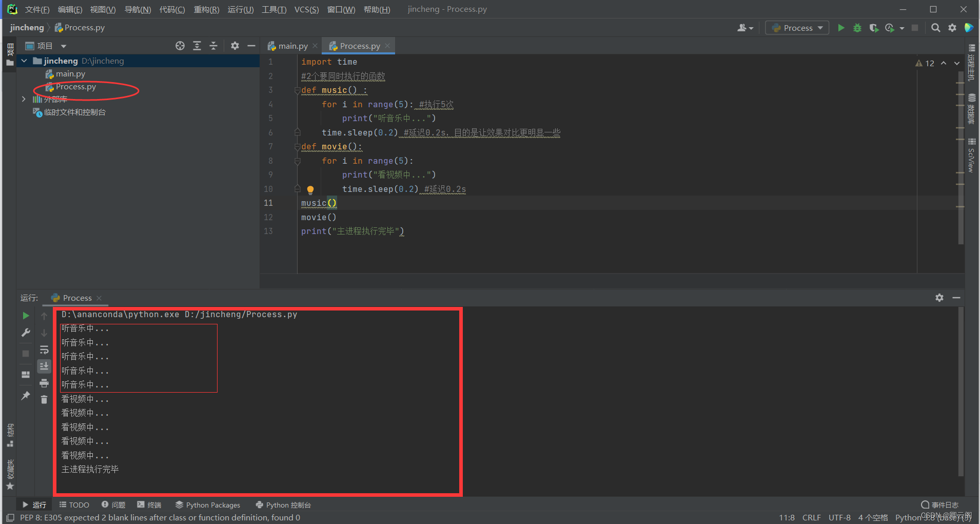This screenshot has height=524, width=980.
Task: Open the TODO tool window
Action: [x=74, y=505]
